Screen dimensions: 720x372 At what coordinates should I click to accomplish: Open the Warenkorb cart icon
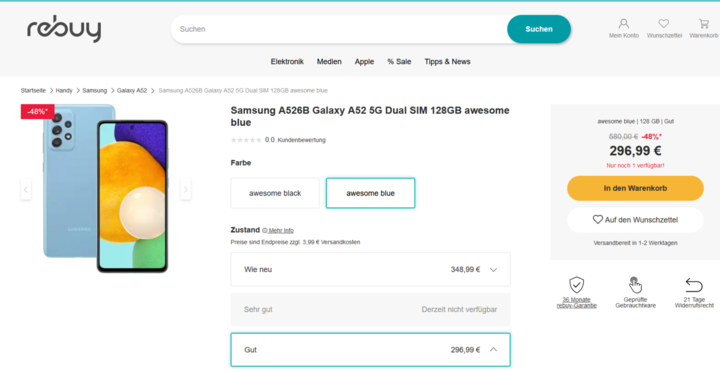point(703,23)
